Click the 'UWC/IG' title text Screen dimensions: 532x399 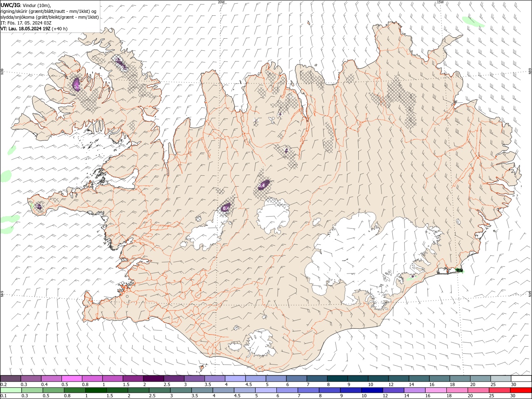(x=10, y=5)
